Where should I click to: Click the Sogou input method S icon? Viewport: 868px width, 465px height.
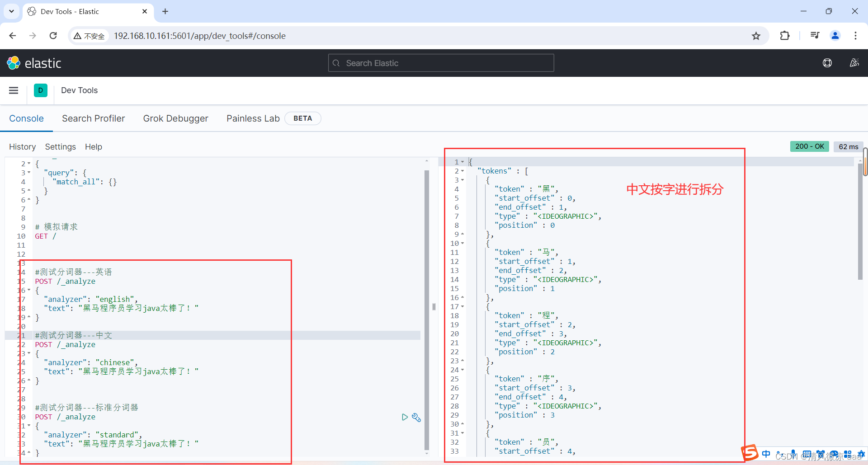tap(750, 453)
